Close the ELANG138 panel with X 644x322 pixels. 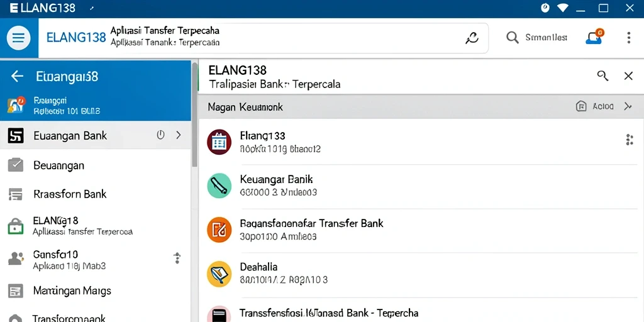(x=628, y=75)
